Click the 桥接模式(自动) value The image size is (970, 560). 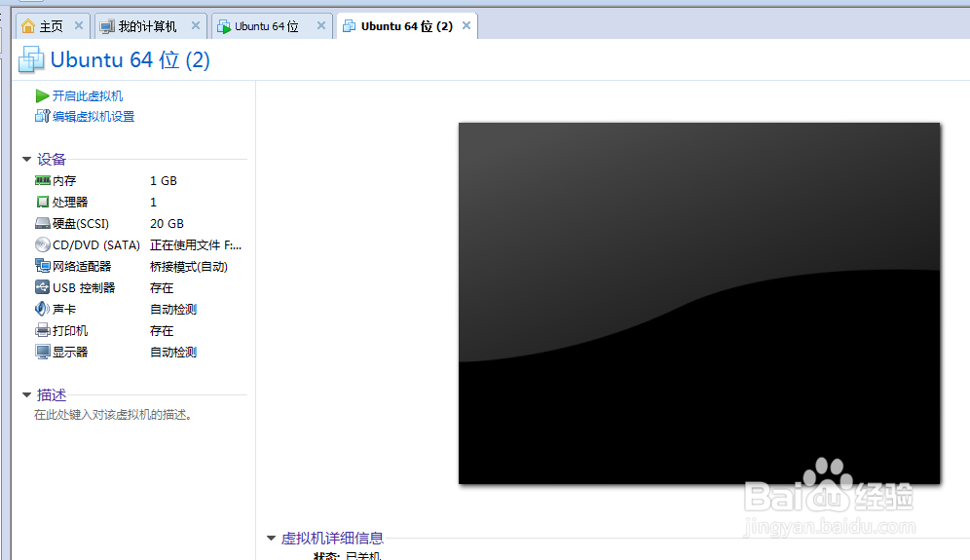189,266
